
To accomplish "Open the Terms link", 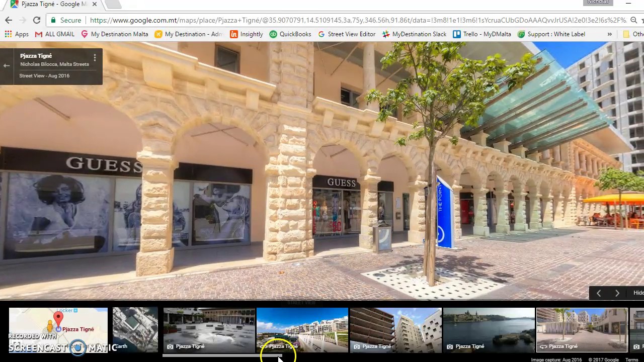I will (x=632, y=359).
